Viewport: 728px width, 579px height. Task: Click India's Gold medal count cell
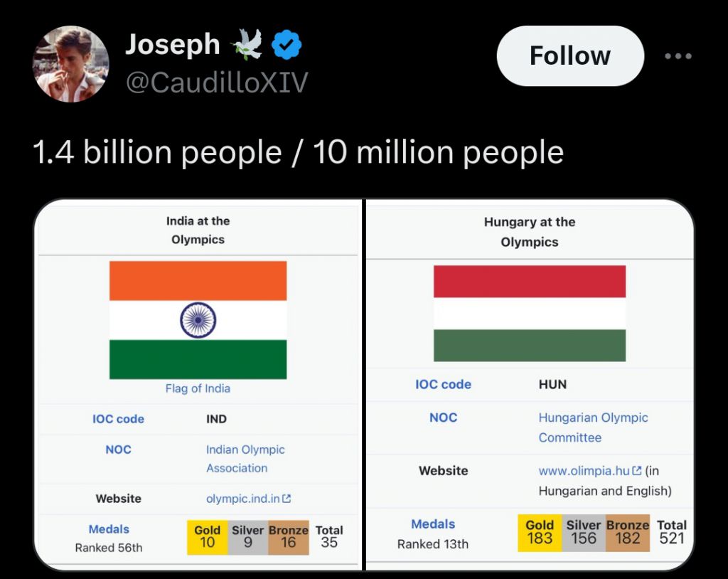click(207, 537)
